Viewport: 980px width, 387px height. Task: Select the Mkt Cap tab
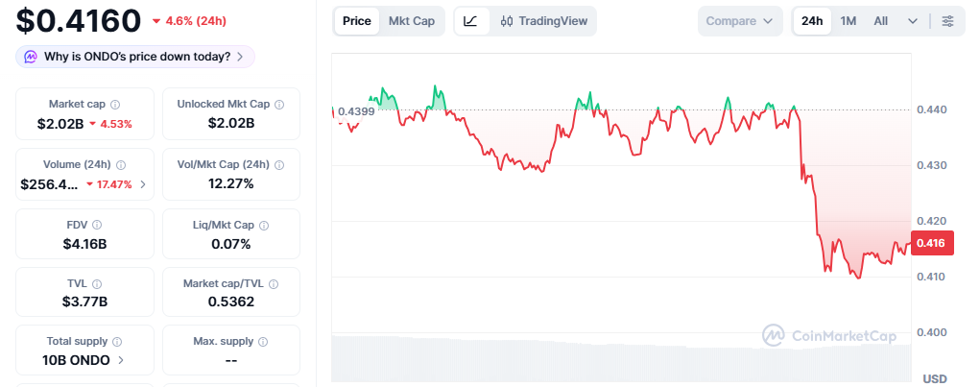pos(411,21)
